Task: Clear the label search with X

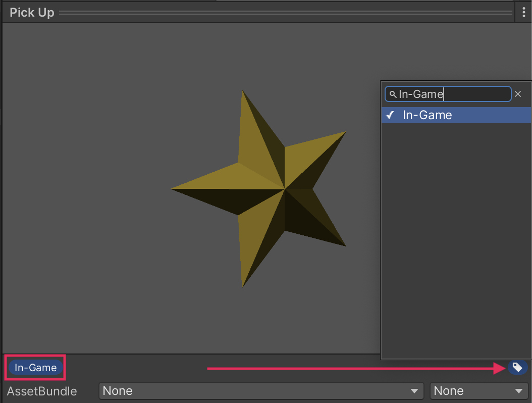Action: coord(518,94)
